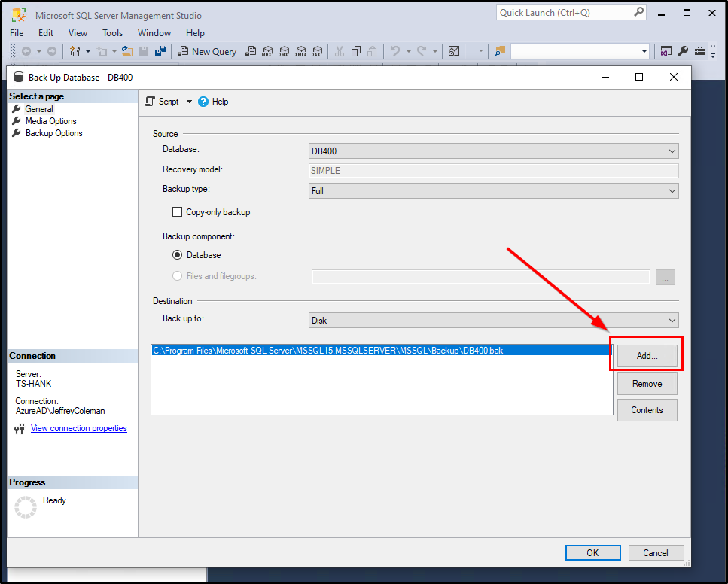Click the Add... destination button
728x584 pixels.
coord(647,356)
